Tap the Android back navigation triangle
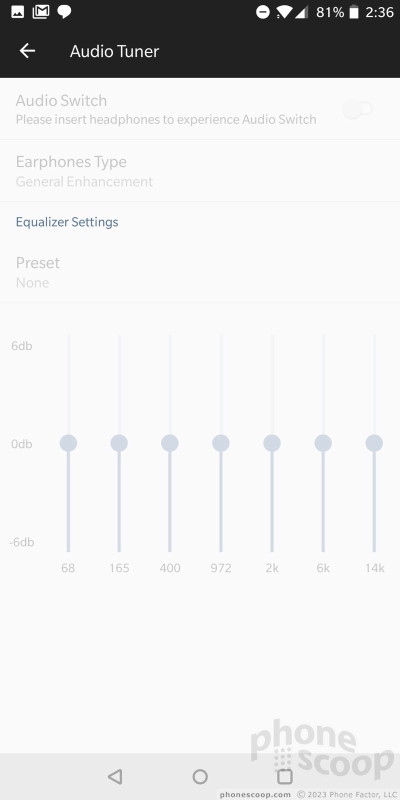Image resolution: width=400 pixels, height=800 pixels. pyautogui.click(x=115, y=777)
